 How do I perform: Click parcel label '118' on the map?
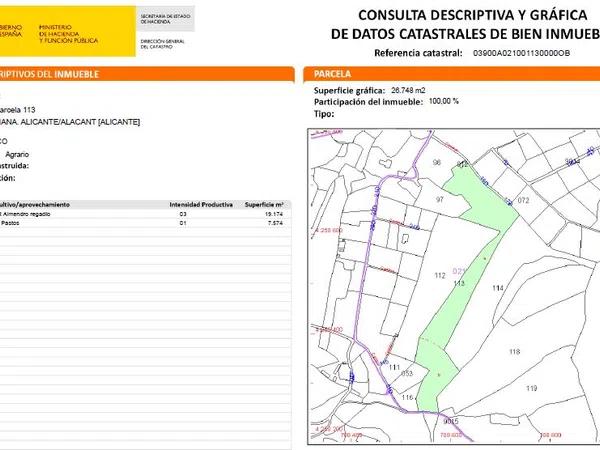514,352
